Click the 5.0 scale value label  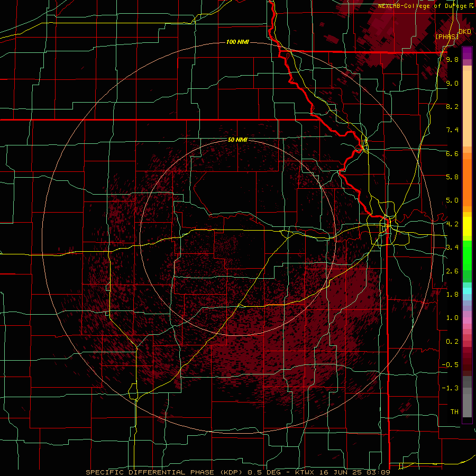click(452, 200)
